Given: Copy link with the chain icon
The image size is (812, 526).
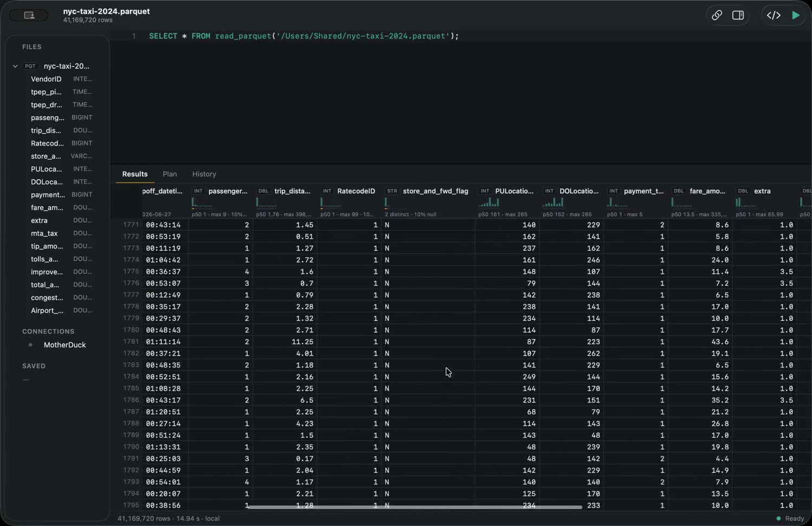Looking at the screenshot, I should point(717,15).
